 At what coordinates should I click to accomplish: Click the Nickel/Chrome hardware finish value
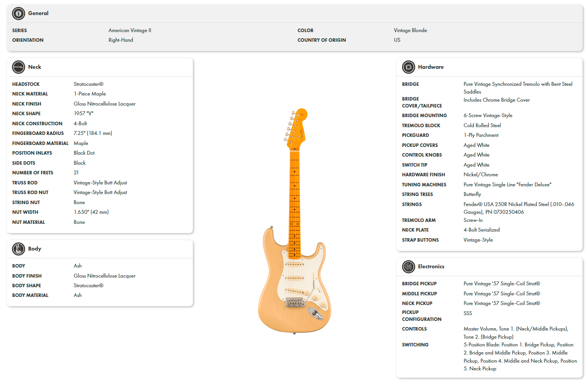481,175
